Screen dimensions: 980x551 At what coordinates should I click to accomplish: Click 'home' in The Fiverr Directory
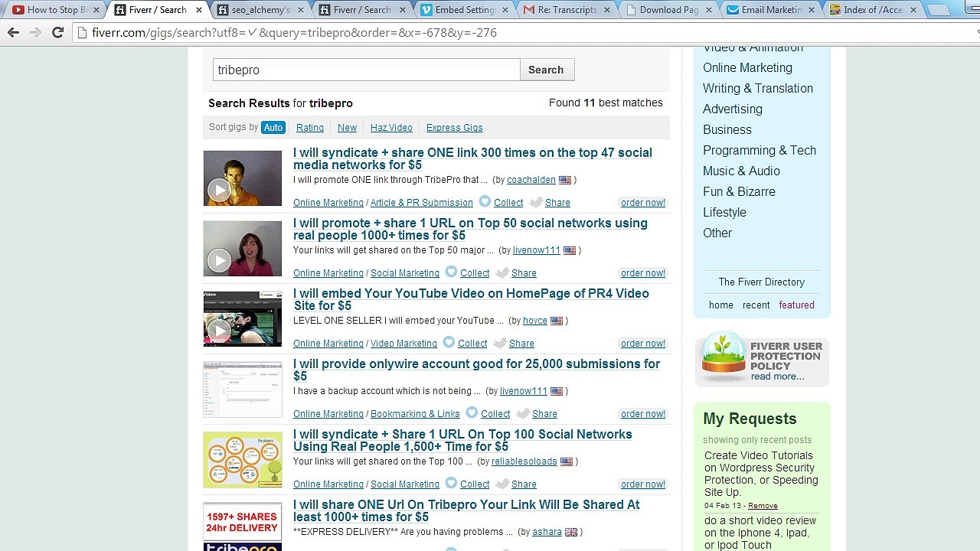point(720,305)
